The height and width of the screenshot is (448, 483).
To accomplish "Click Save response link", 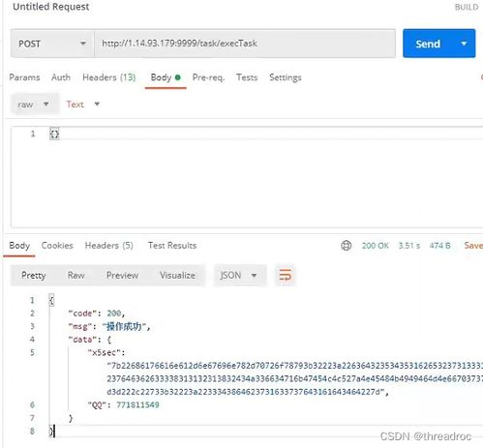I will pyautogui.click(x=473, y=246).
